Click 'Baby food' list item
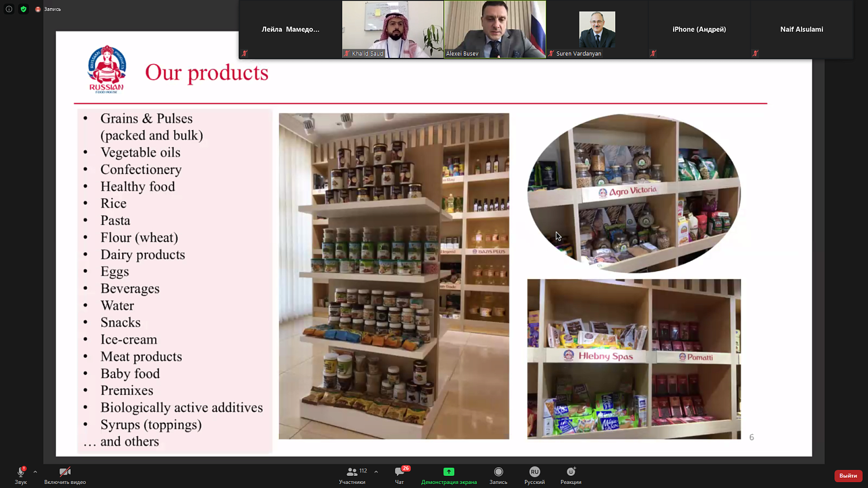Viewport: 868px width, 488px height. tap(130, 374)
